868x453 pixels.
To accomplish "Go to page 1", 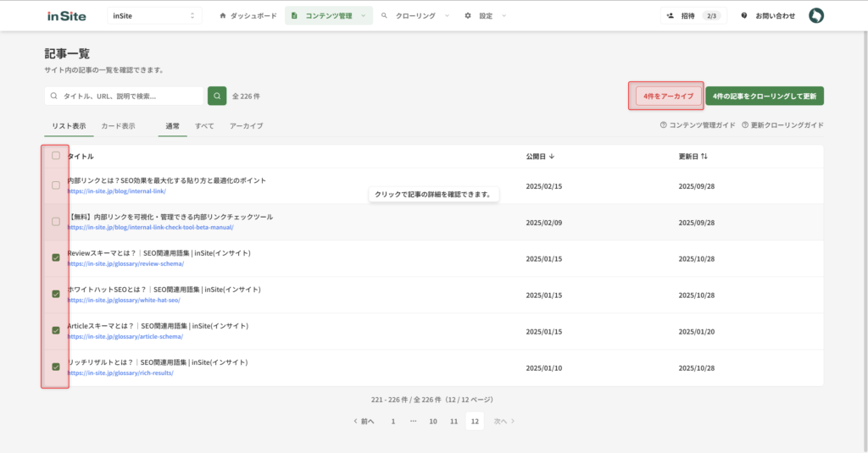I will [393, 422].
